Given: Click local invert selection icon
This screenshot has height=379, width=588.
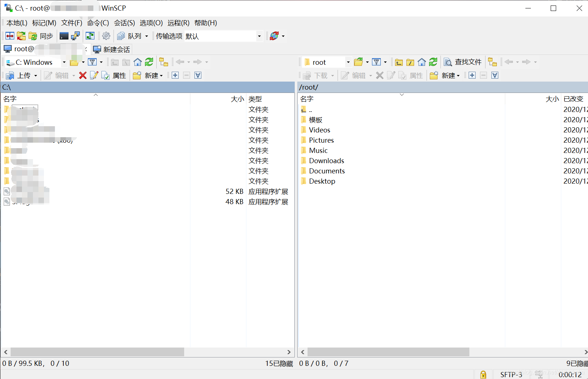Looking at the screenshot, I should (x=198, y=75).
